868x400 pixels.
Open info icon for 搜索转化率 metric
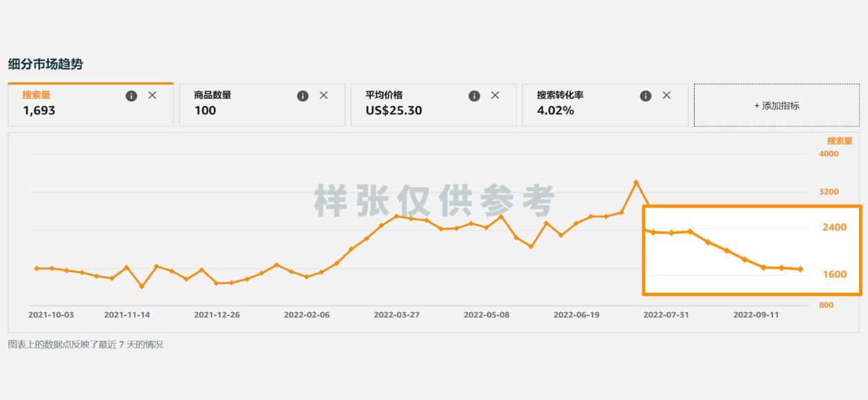tap(645, 96)
